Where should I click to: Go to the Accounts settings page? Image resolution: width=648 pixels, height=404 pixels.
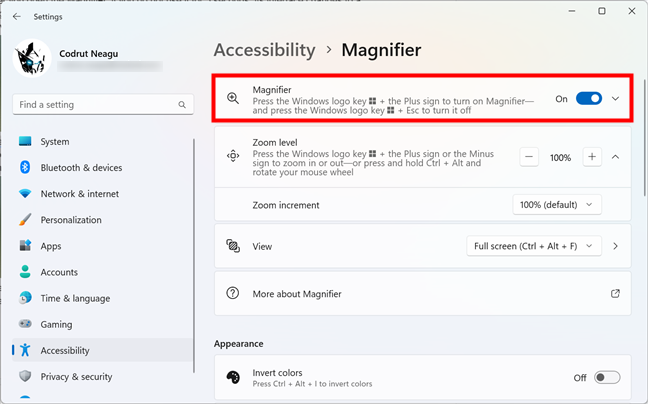pyautogui.click(x=59, y=272)
